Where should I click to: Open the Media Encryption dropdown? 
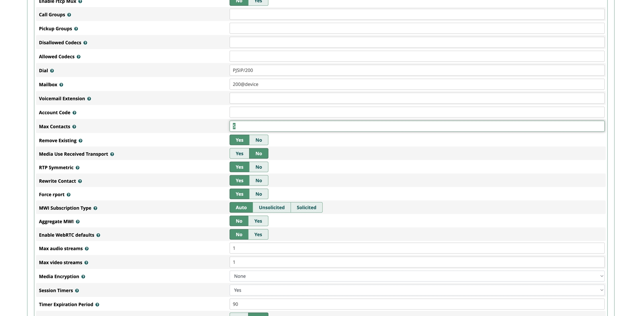tap(417, 276)
